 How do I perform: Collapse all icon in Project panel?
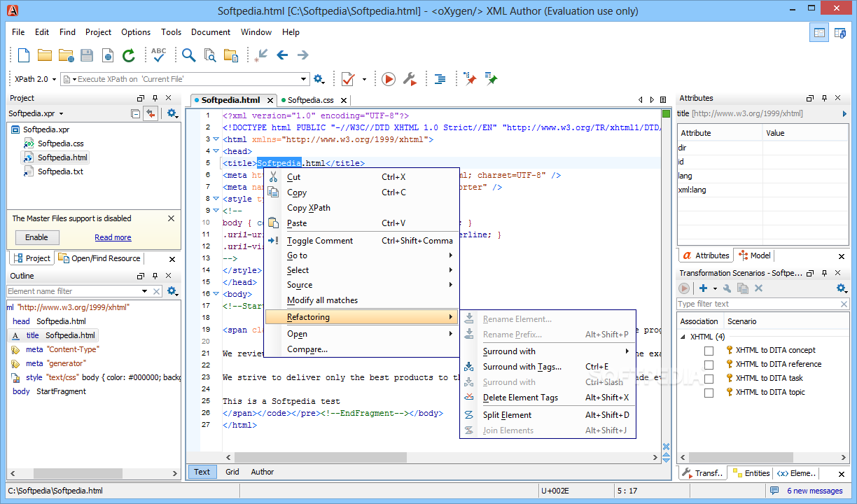point(136,113)
